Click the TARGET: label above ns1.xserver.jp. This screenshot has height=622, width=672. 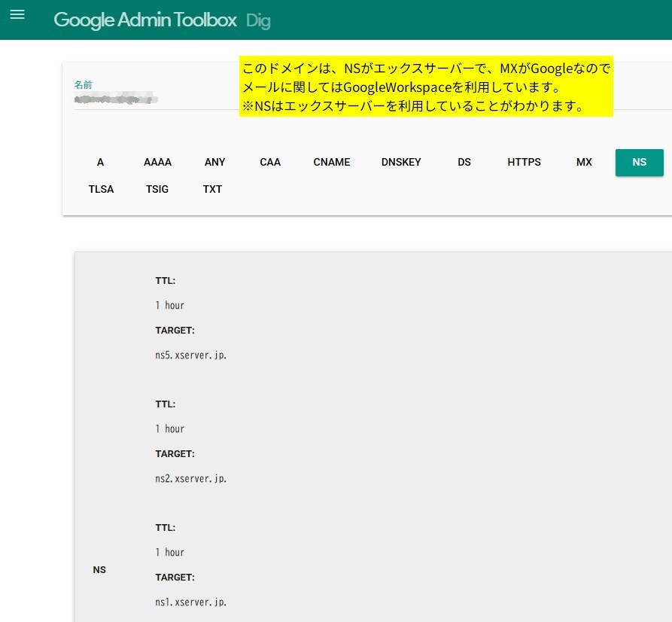(175, 578)
